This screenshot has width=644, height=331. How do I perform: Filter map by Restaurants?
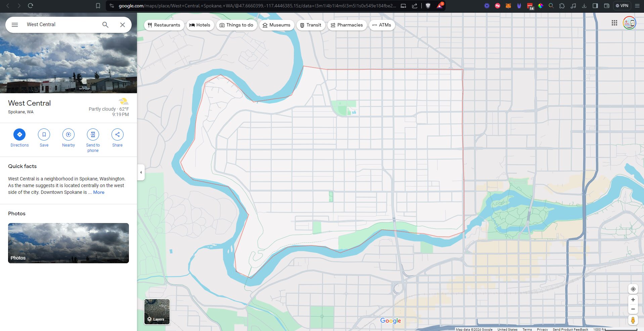click(x=164, y=25)
